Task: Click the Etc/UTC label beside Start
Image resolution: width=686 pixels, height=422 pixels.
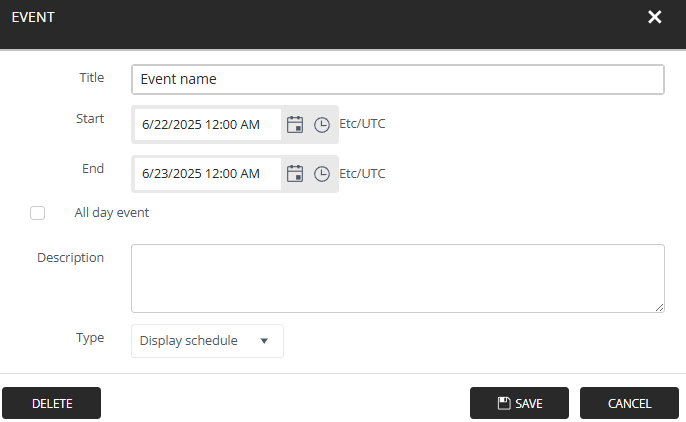Action: (362, 124)
